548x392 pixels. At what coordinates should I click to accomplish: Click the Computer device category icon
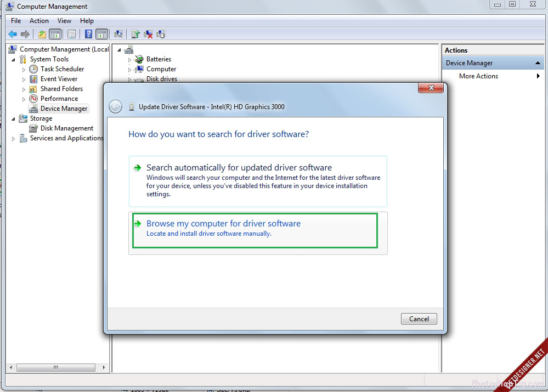[139, 69]
